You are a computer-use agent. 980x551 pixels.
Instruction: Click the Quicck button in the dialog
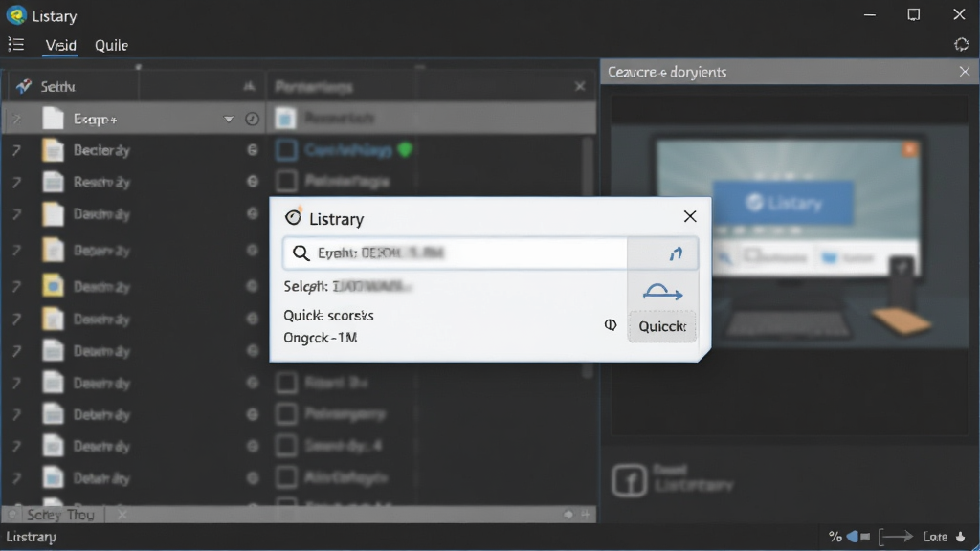[x=662, y=326]
